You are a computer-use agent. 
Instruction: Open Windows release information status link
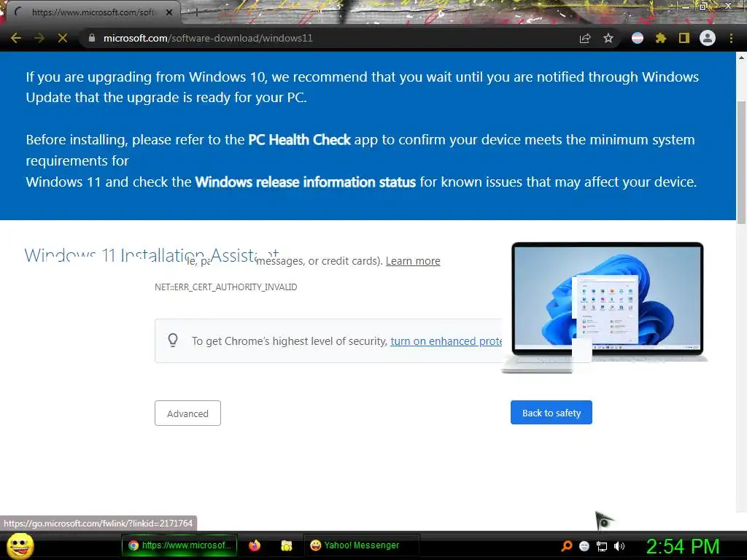(x=306, y=182)
